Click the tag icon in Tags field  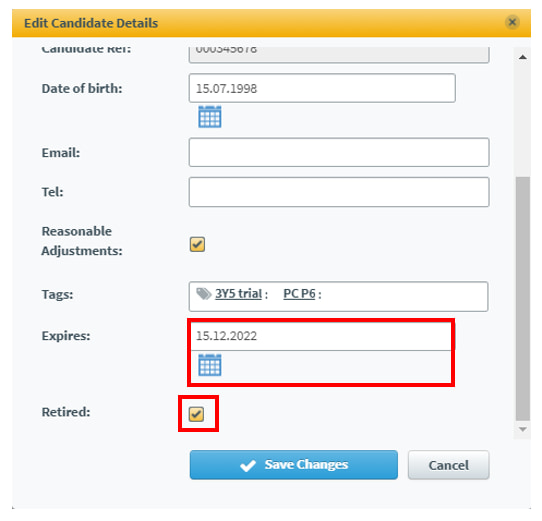coord(204,294)
